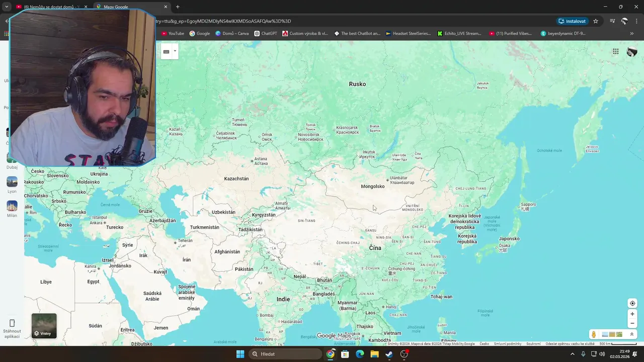Open the Google apps grid
The height and width of the screenshot is (362, 644).
tap(615, 51)
